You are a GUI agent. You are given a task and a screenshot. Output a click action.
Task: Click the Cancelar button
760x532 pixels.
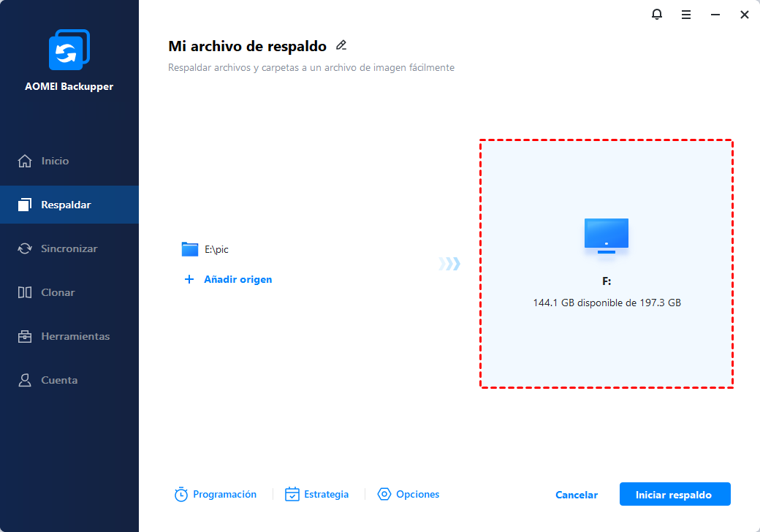click(577, 495)
